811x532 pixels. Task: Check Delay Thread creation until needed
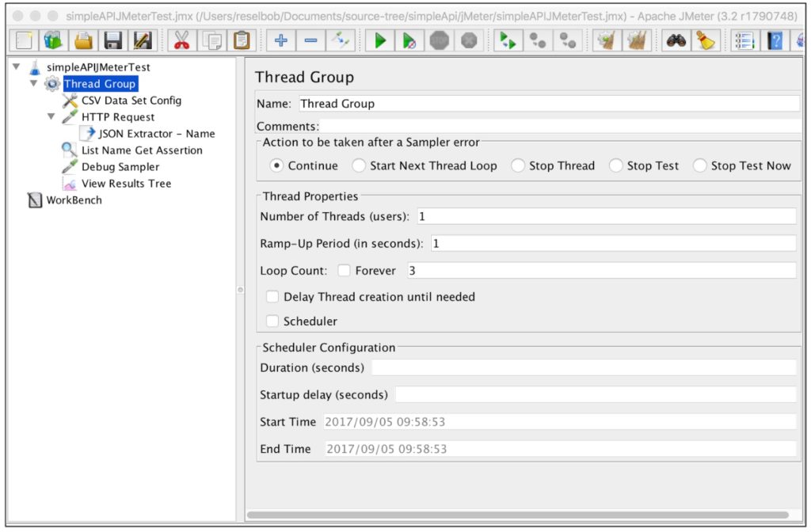coord(272,297)
